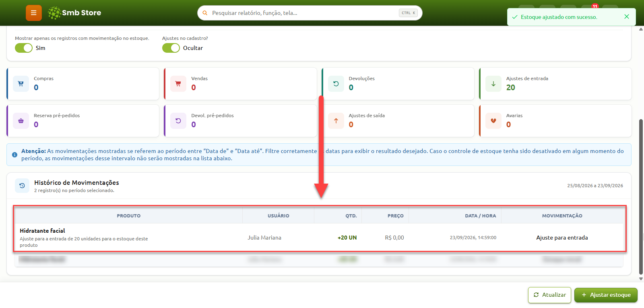
Task: Click the 'CTRL K' shortcut badge
Action: pos(408,13)
